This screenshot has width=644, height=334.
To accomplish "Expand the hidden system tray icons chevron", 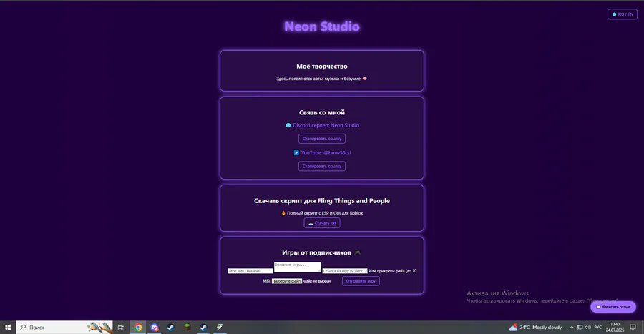I will [x=571, y=328].
